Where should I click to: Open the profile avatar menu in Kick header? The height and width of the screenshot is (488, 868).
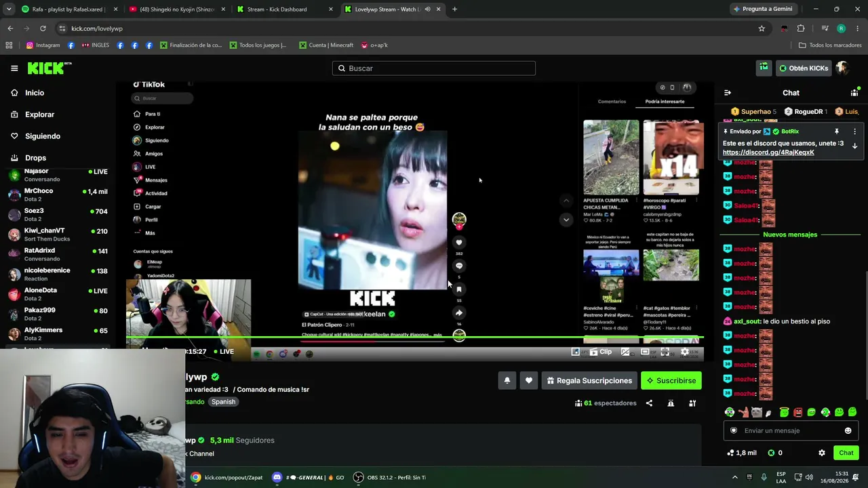pyautogui.click(x=842, y=68)
